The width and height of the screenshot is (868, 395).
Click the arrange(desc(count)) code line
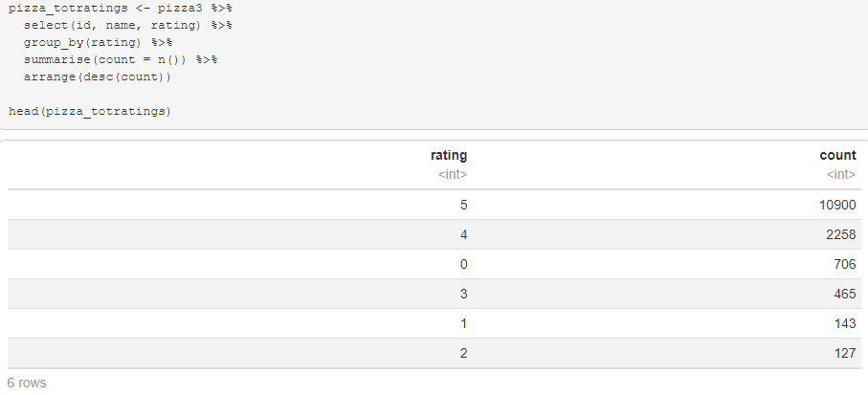point(98,77)
